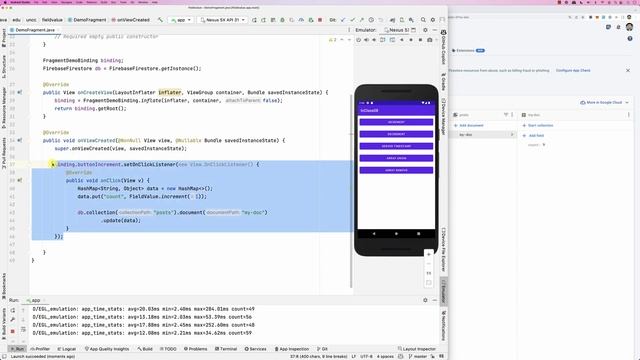Open IDE settings gear in main toolbar
Image resolution: width=640 pixels, height=360 pixels.
pos(433,20)
